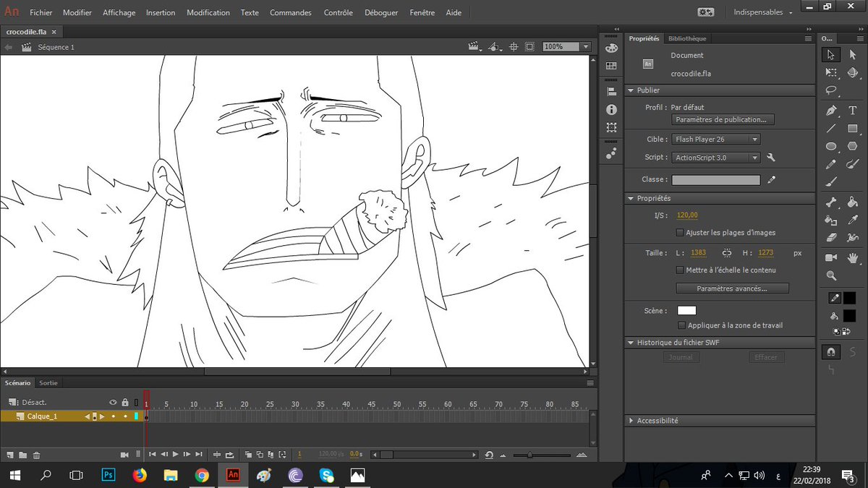Select the Pencil tool

[x=832, y=165]
